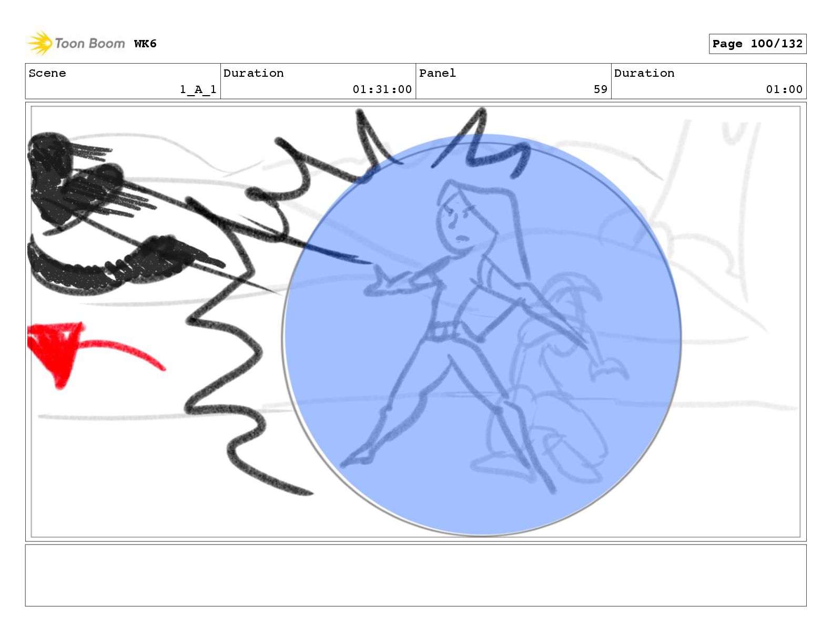Click the Toon Boom logo
The height and width of the screenshot is (644, 832).
(76, 43)
